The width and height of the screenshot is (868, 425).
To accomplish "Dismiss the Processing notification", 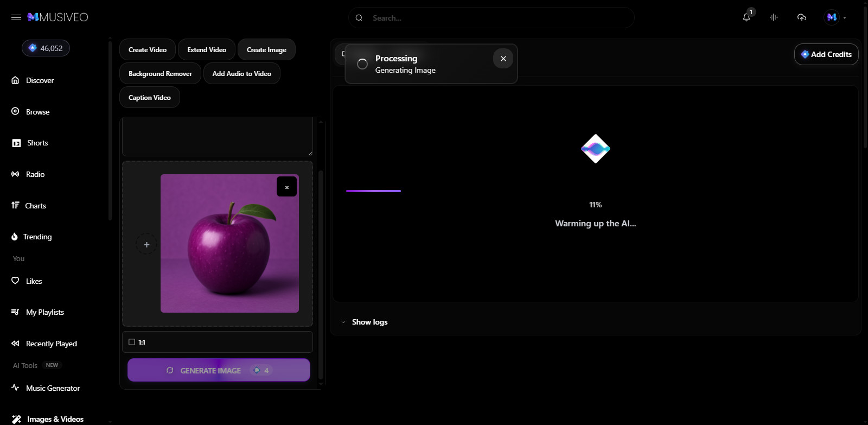I will (x=503, y=59).
